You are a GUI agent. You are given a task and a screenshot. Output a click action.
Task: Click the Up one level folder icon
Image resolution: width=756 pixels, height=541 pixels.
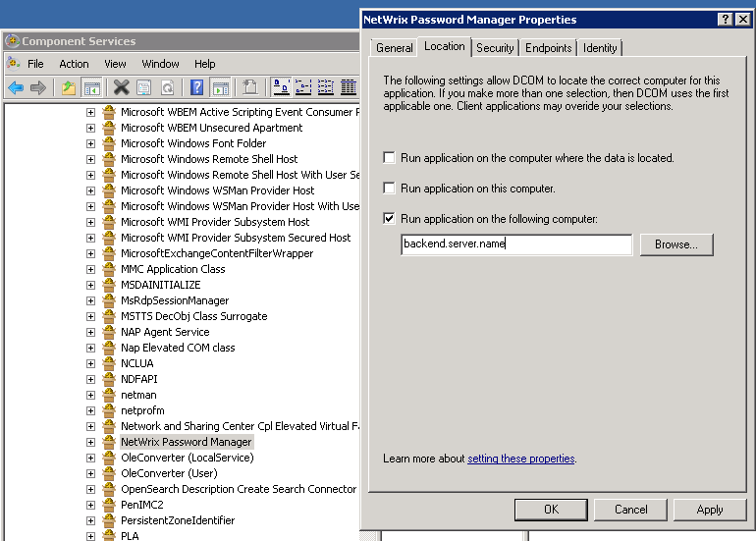pyautogui.click(x=68, y=87)
